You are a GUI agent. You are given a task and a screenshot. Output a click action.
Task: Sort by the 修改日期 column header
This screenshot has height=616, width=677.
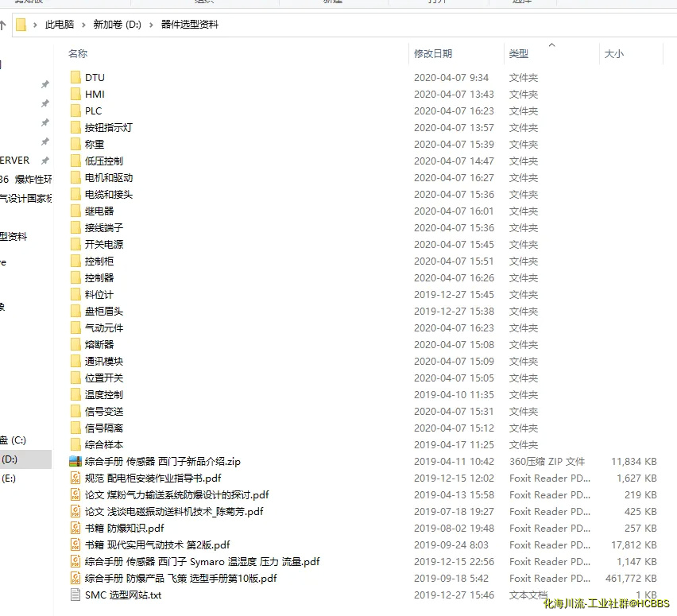coord(433,53)
